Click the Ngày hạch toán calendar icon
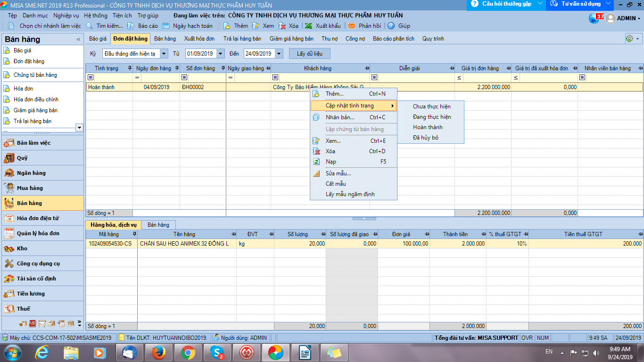 point(166,26)
